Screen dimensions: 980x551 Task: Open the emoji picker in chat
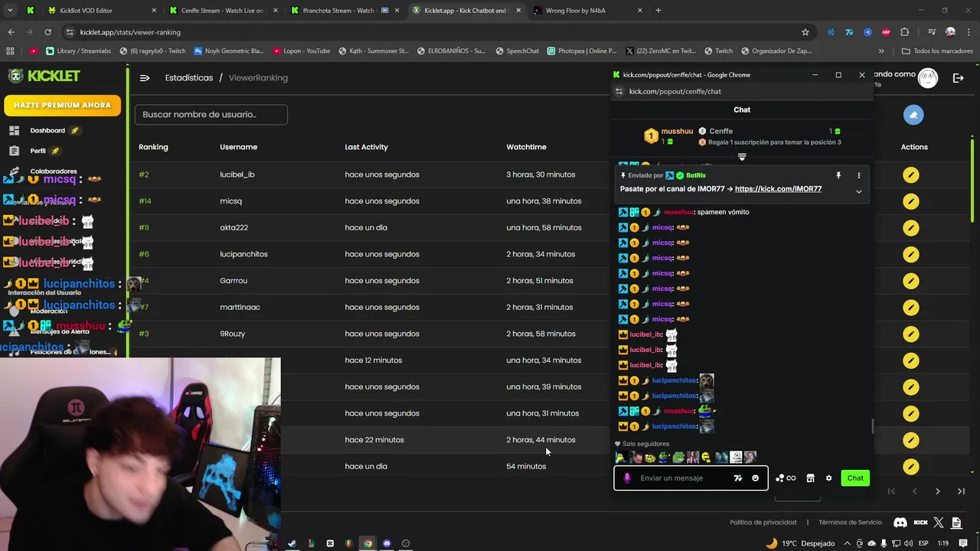click(x=755, y=478)
